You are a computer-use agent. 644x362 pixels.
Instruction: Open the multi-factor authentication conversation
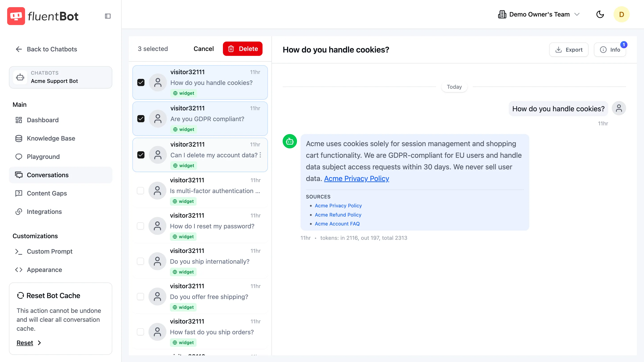[x=200, y=191]
